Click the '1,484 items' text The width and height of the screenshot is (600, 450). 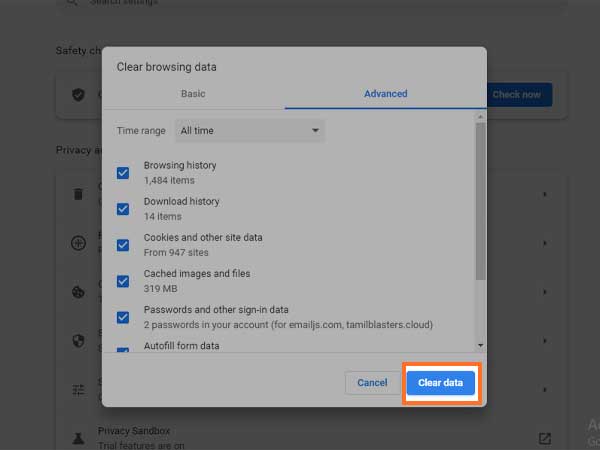pos(169,180)
